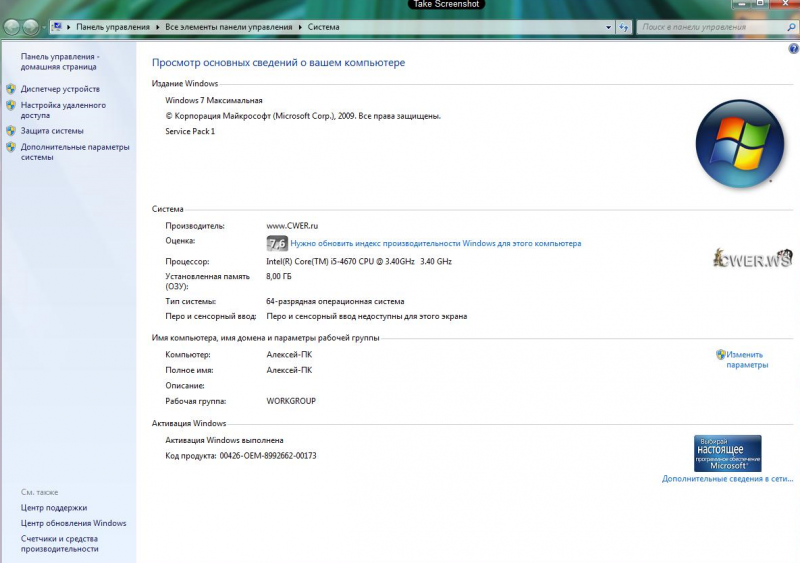
Task: Open Диспетчер устройств link
Action: (x=60, y=89)
